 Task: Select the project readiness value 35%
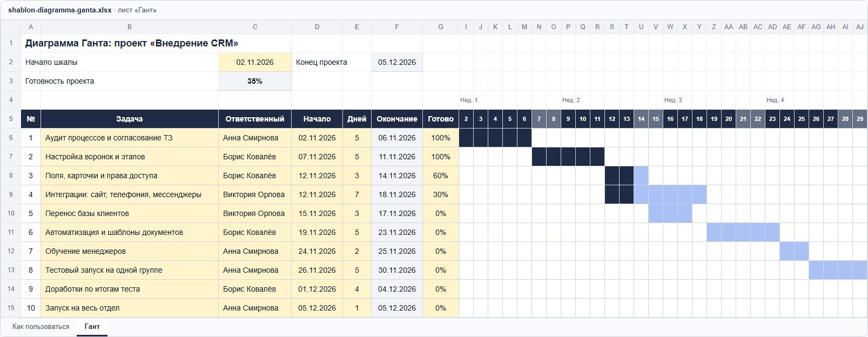(x=255, y=81)
